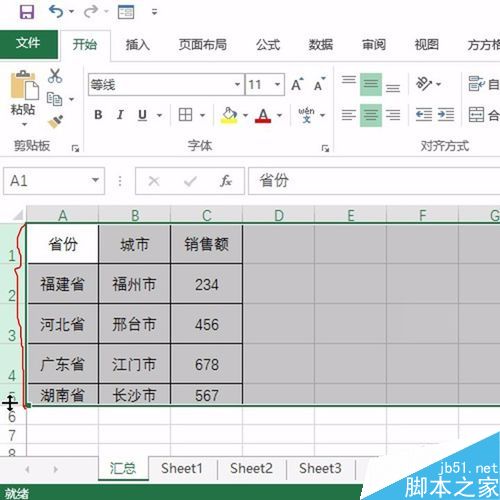Toggle Italic formatting
This screenshot has width=500, height=500.
pyautogui.click(x=120, y=115)
